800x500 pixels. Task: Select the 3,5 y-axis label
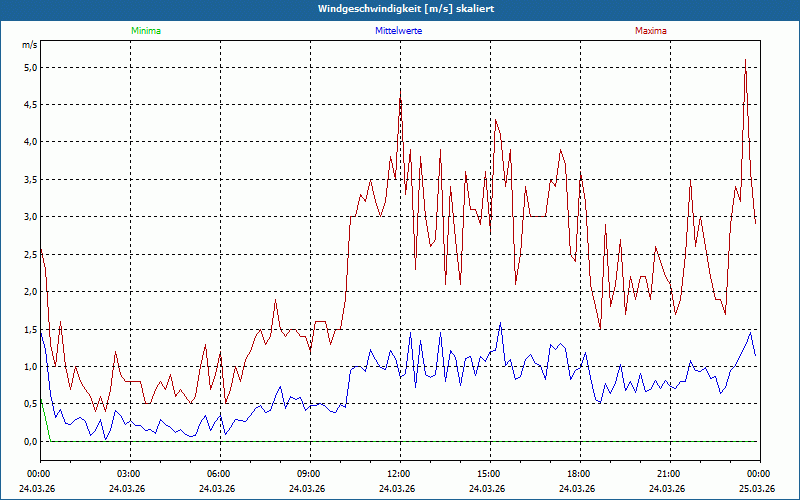[30, 180]
